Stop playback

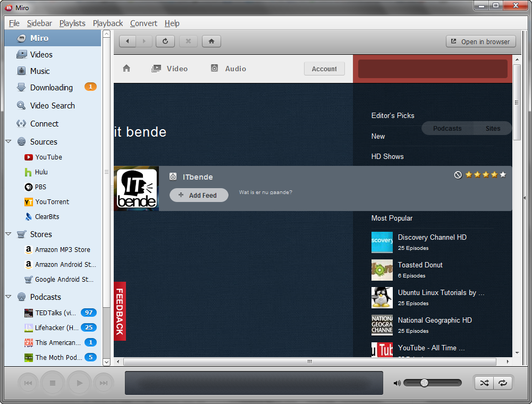coord(53,383)
